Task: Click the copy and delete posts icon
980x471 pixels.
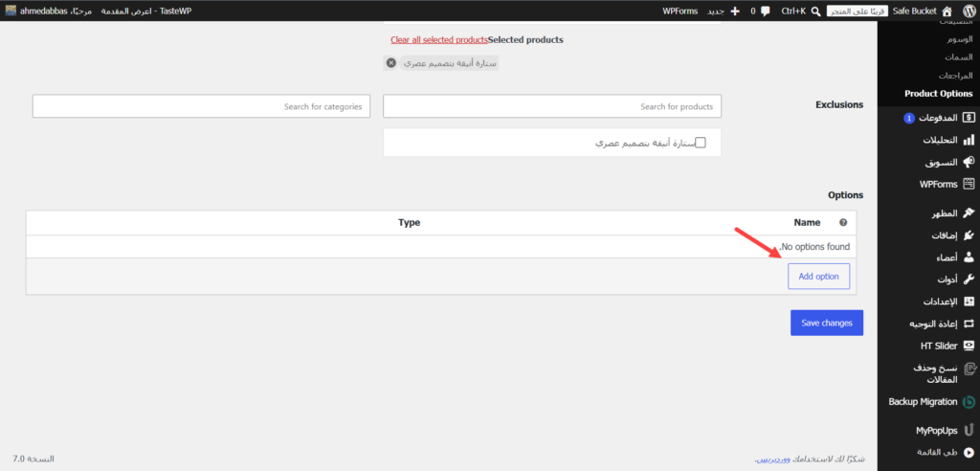Action: tap(969, 369)
